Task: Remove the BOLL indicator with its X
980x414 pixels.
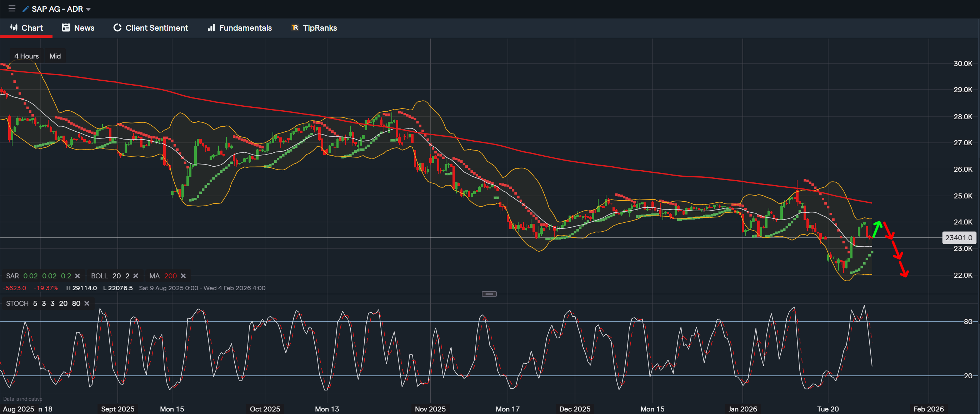Action: coord(136,276)
